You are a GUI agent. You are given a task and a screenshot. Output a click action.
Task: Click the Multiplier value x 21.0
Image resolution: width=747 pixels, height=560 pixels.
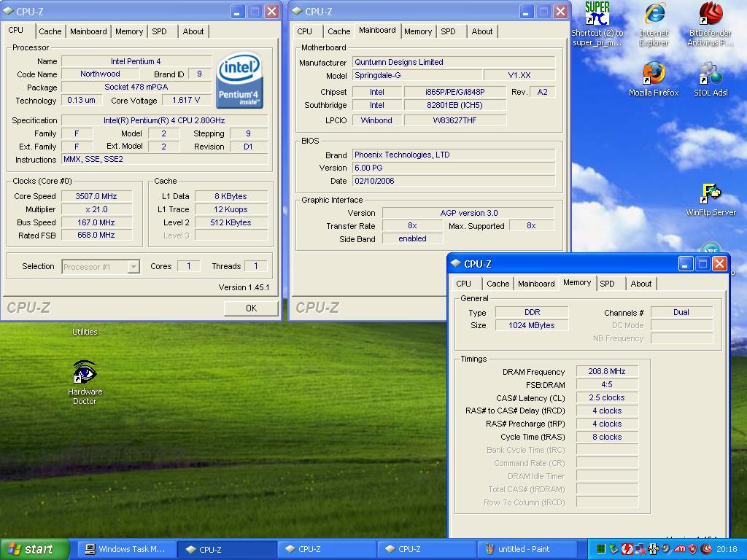coord(96,209)
